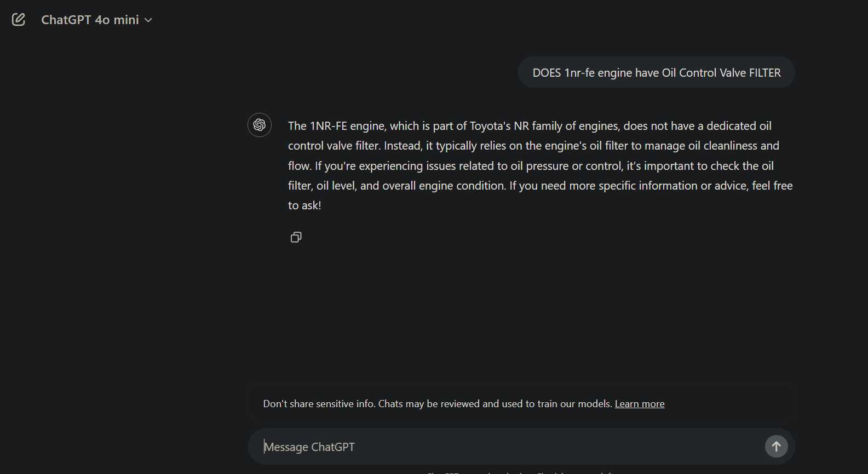Click the ChatGPT logo avatar
Image resolution: width=868 pixels, height=474 pixels.
pos(260,125)
